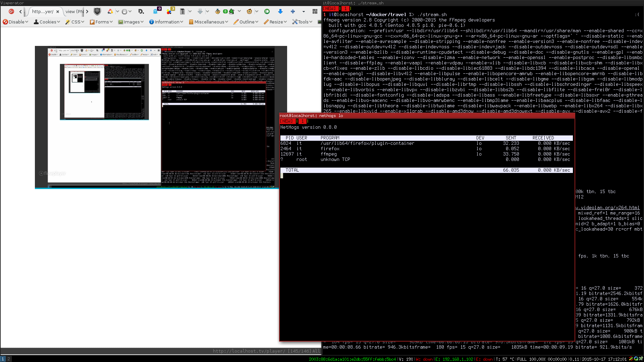The image size is (644, 362).
Task: Click the gray downloads arrow icon
Action: click(200, 11)
